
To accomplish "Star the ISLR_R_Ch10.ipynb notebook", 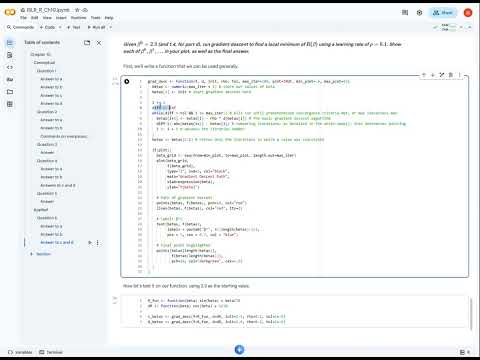I will pyautogui.click(x=77, y=10).
